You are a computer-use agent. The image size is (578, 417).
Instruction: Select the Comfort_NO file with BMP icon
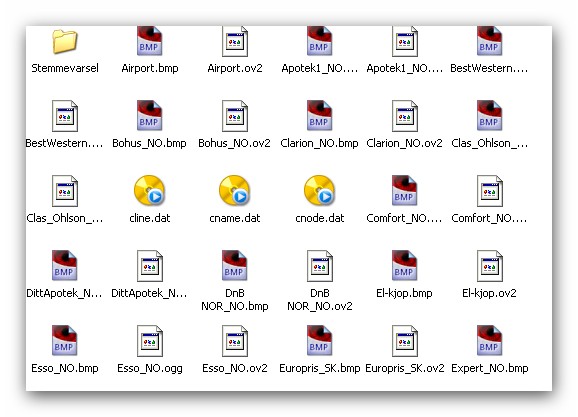(x=405, y=190)
